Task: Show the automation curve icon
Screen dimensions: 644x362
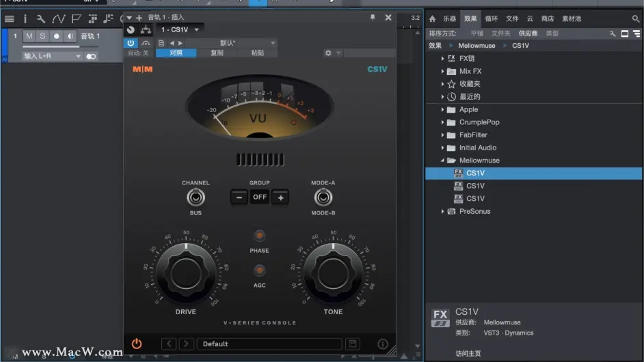Action: click(x=58, y=19)
